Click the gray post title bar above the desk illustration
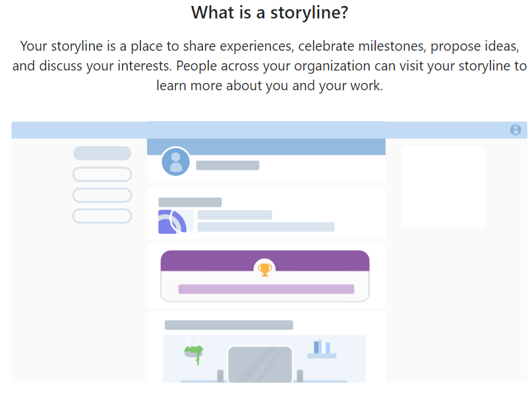532x407 pixels. tap(229, 325)
